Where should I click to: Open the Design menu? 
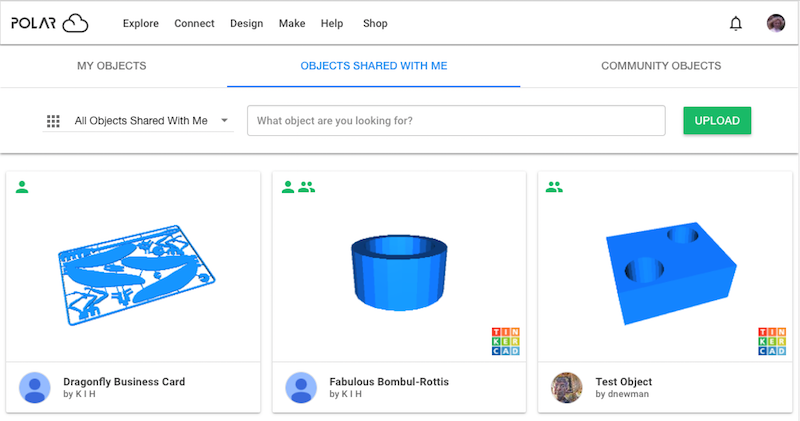point(246,23)
